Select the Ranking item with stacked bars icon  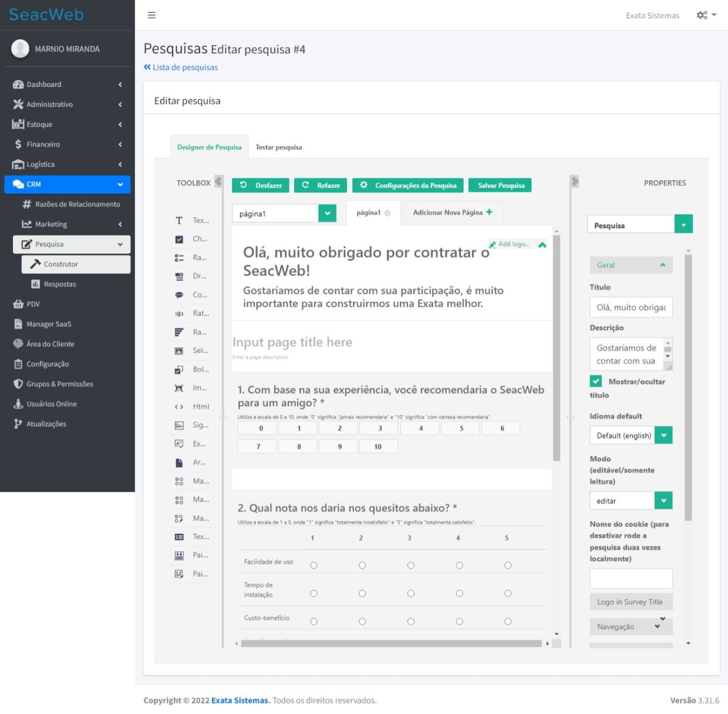192,332
